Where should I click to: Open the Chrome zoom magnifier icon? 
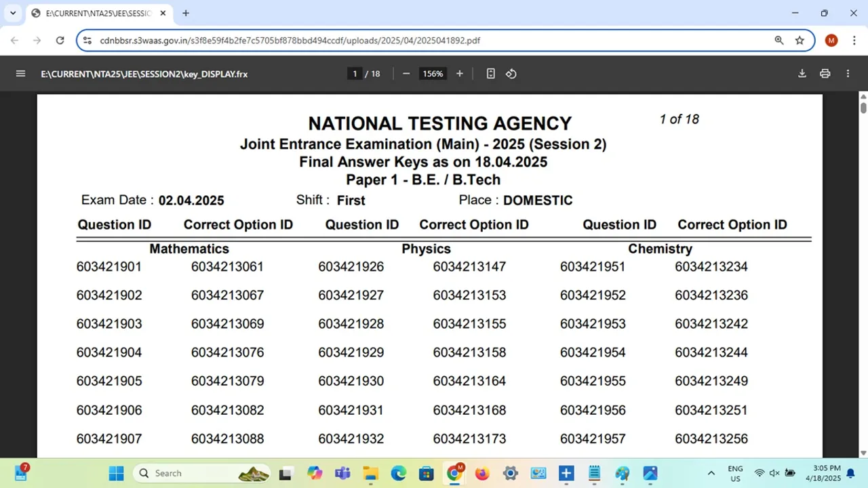coord(779,41)
